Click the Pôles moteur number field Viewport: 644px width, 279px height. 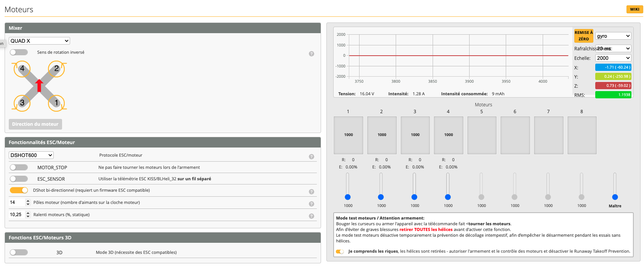17,202
